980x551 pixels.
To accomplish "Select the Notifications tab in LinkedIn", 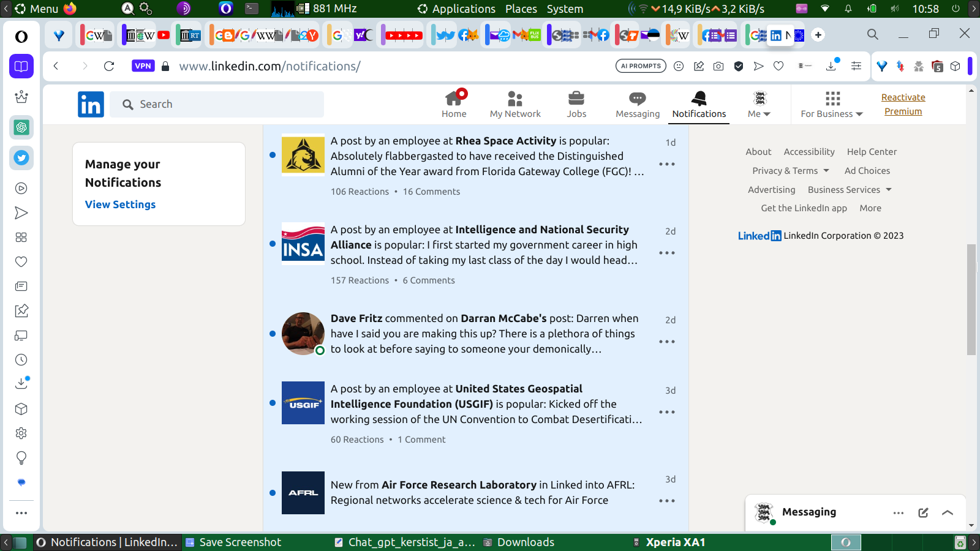I will tap(699, 104).
